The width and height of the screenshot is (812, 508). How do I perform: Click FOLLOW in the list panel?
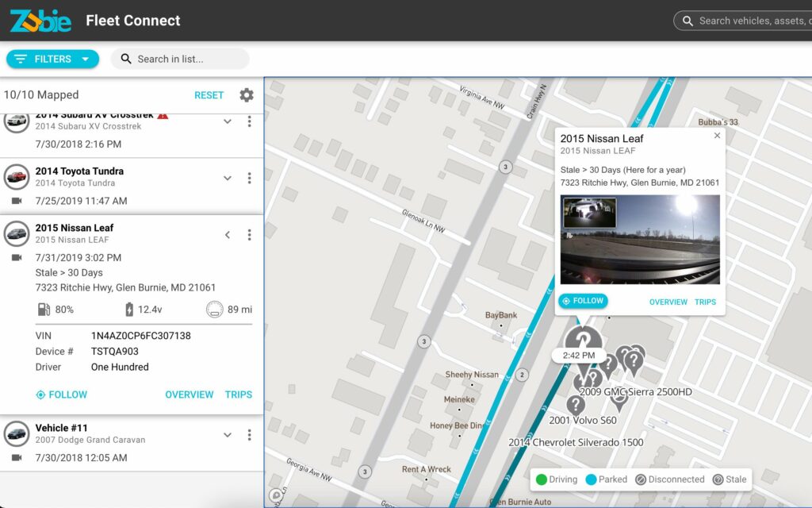(61, 394)
